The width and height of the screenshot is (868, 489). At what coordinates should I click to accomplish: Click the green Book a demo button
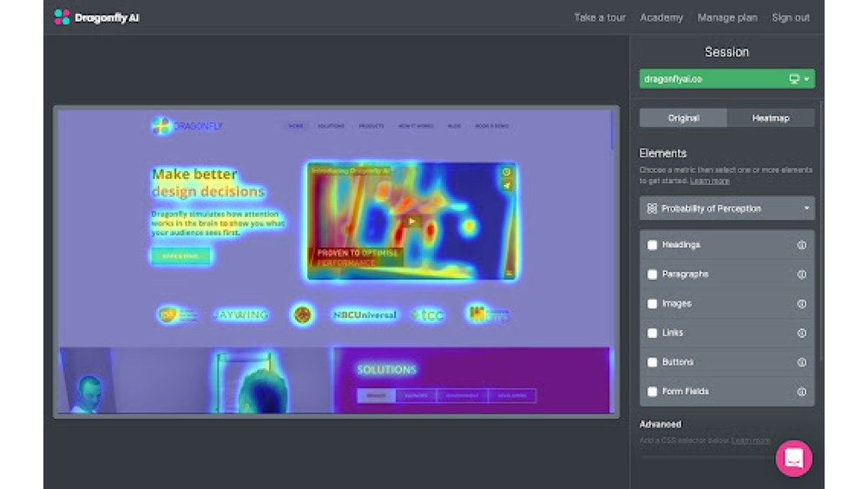(181, 256)
